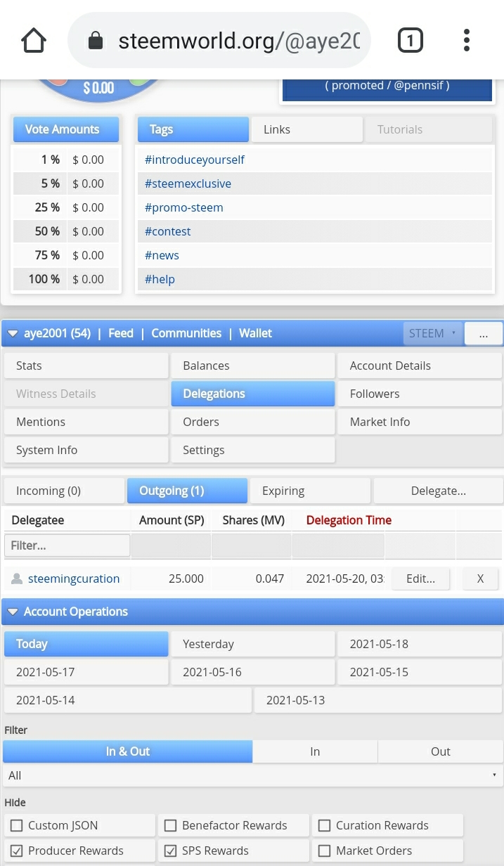Select the Out filter option
Viewport: 504px width, 866px height.
pos(441,751)
